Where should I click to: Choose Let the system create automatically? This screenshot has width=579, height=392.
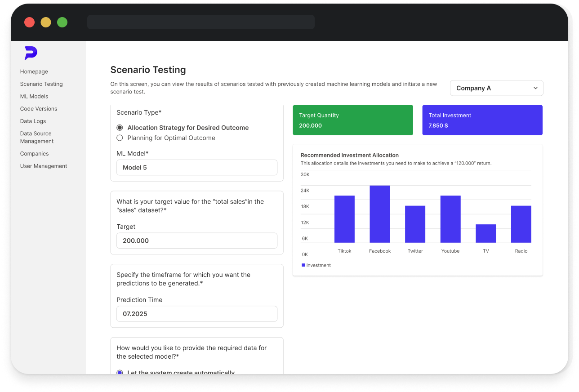click(x=120, y=372)
